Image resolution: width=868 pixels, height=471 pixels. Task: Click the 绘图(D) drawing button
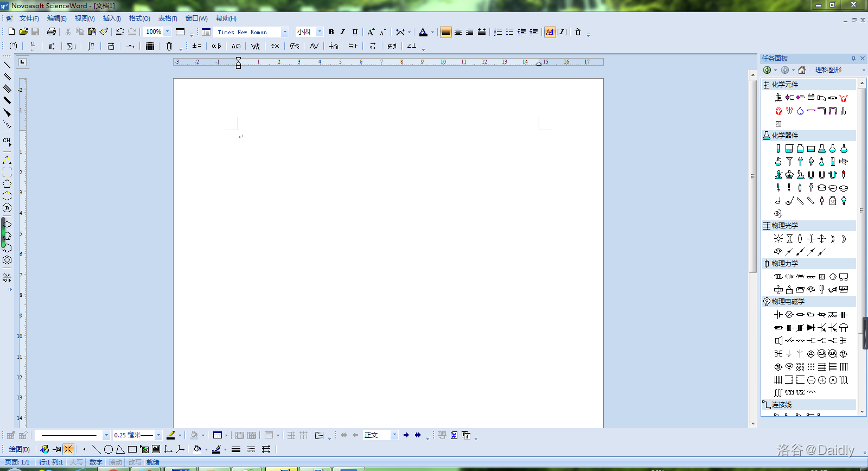click(20, 449)
